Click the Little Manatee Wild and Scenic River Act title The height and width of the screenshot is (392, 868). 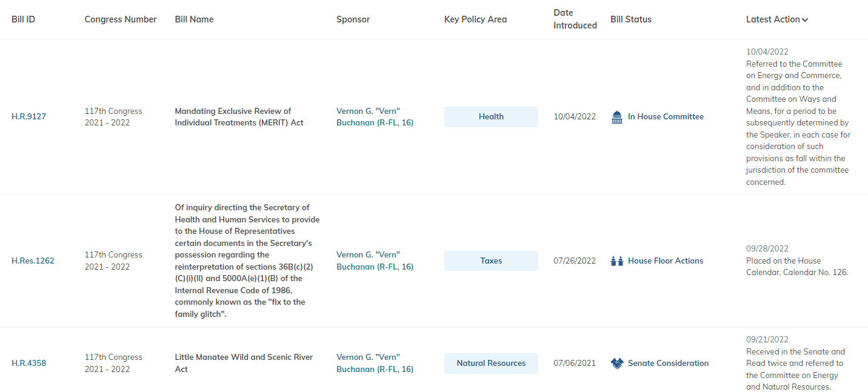244,364
